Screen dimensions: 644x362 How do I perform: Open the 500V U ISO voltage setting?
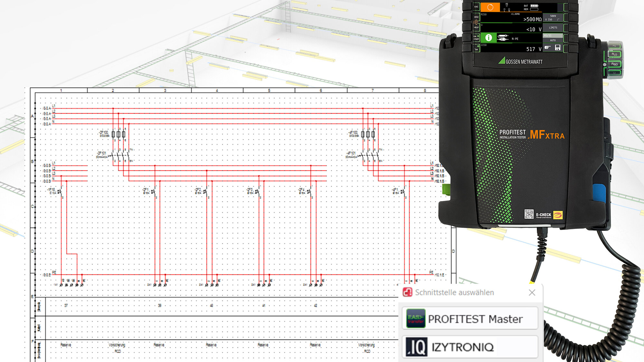553,18
